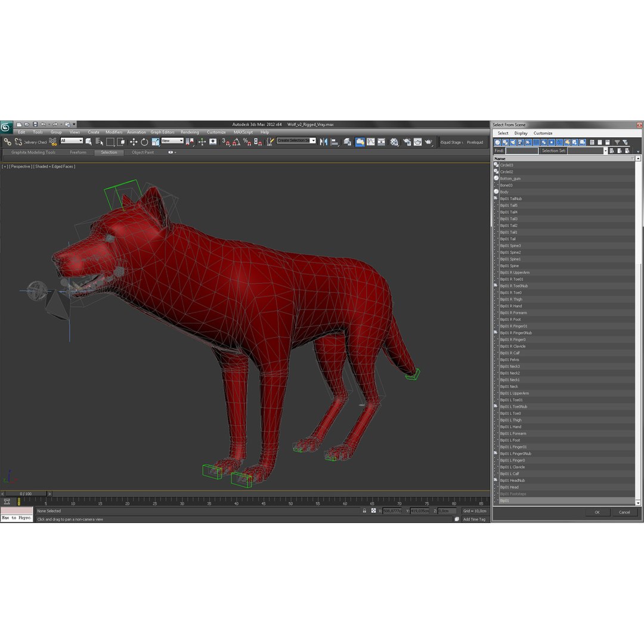Select the Mirror tool
The width and height of the screenshot is (644, 644).
(x=324, y=142)
